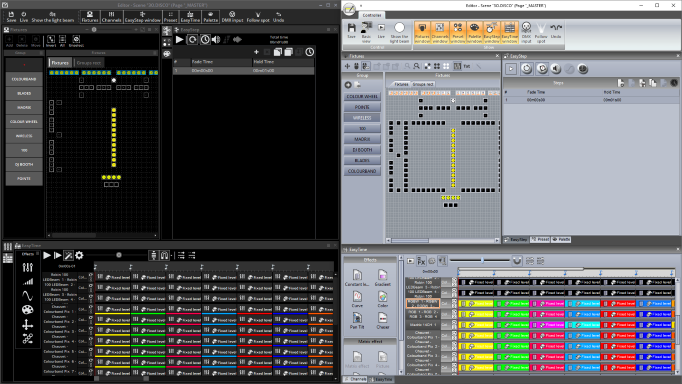Click DMX input in light editor ribbon
This screenshot has height=384, width=682.
(x=526, y=33)
